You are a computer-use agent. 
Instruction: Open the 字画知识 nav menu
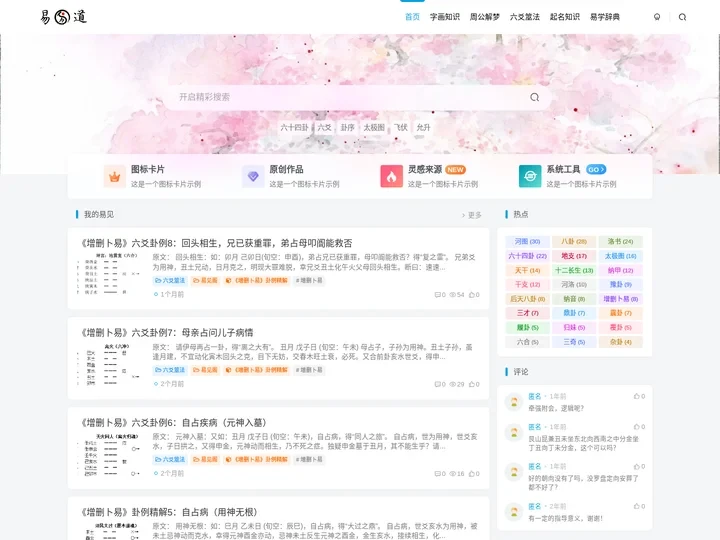point(444,17)
